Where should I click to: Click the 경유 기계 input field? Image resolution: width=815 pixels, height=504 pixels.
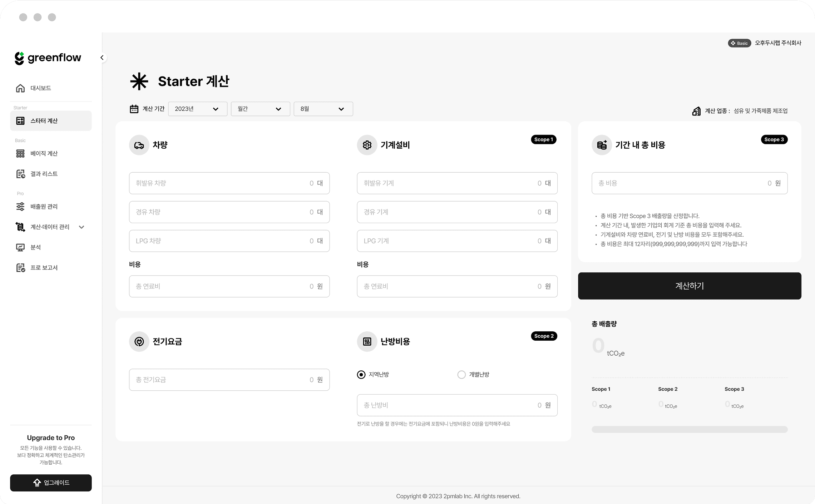pos(457,212)
